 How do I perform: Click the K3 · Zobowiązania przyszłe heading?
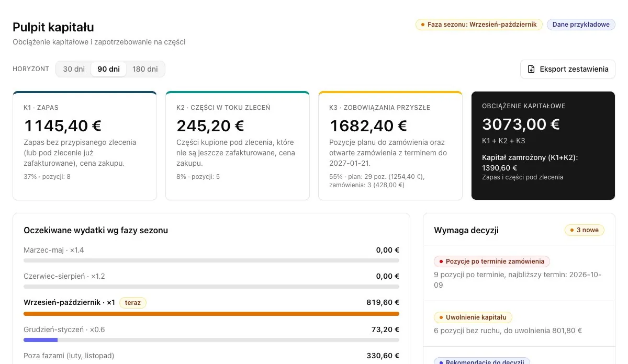point(379,108)
